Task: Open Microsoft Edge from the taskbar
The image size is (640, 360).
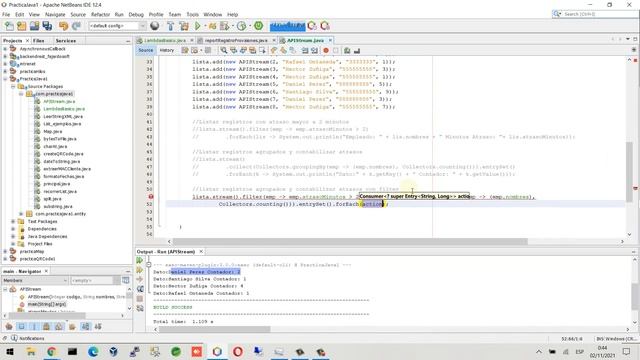Action: click(93, 351)
